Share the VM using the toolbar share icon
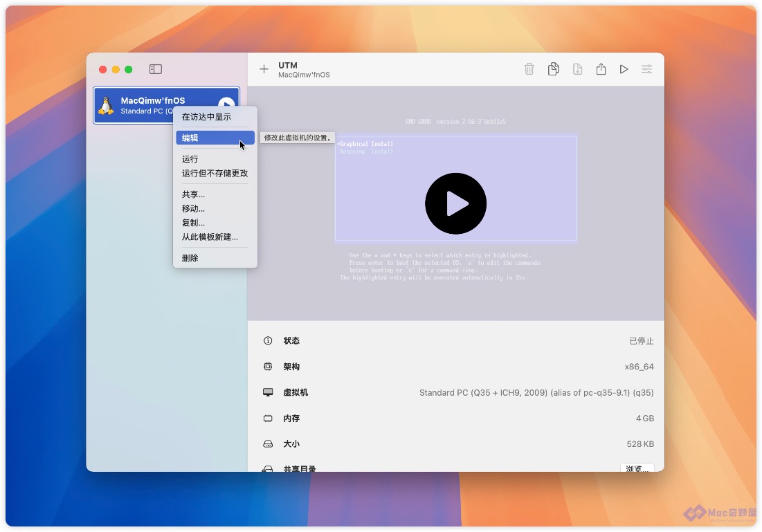The height and width of the screenshot is (532, 762). coord(601,69)
